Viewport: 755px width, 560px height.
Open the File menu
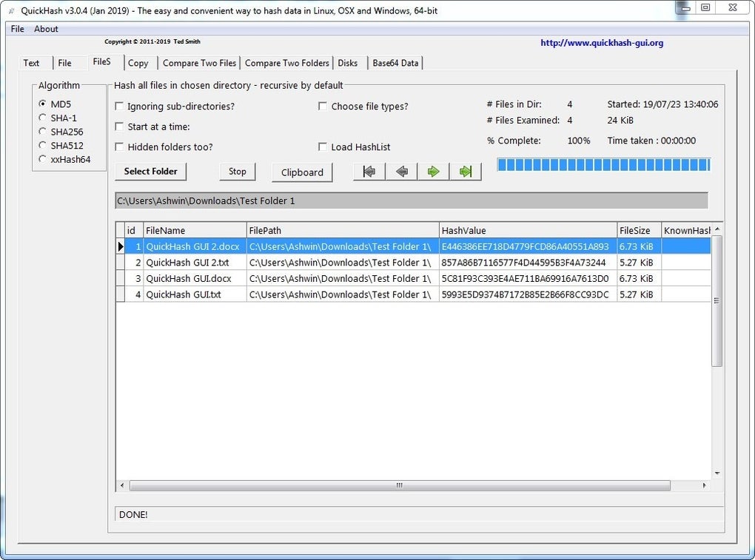point(16,29)
